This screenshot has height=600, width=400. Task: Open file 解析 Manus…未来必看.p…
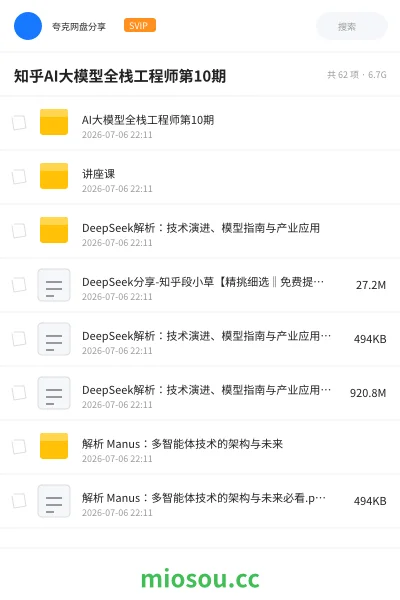pos(204,497)
